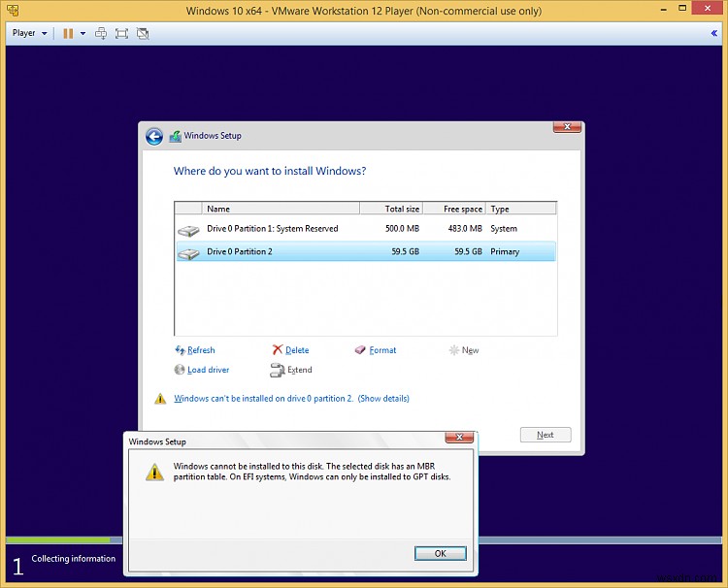Image resolution: width=728 pixels, height=588 pixels.
Task: Close the MBR error dialog
Action: [459, 438]
